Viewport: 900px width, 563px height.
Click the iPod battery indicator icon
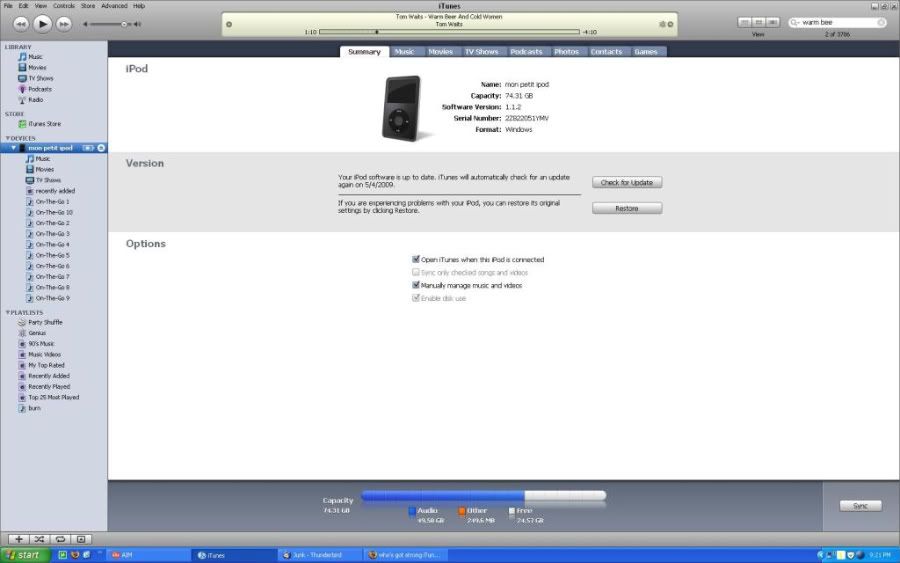pos(88,148)
